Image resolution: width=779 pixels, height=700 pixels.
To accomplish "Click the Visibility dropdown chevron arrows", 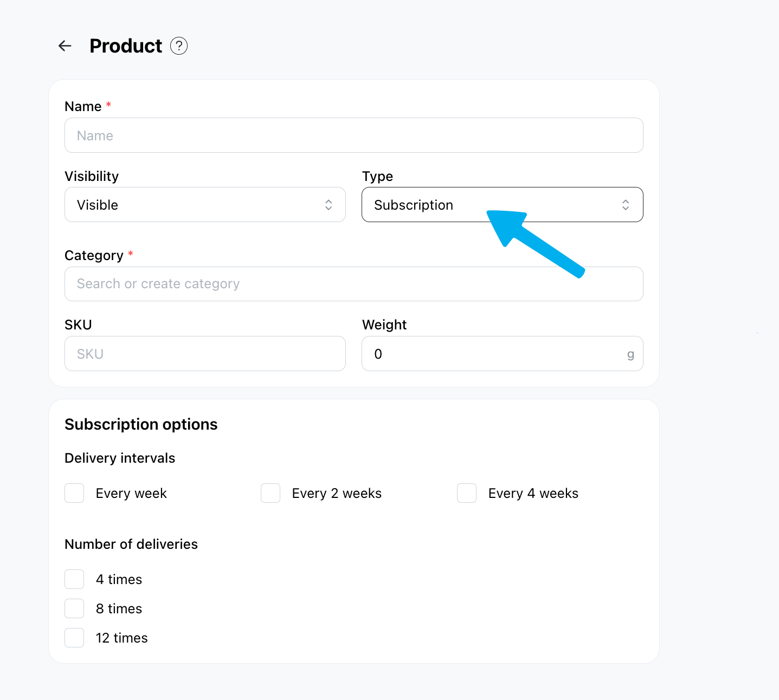I will pos(329,205).
